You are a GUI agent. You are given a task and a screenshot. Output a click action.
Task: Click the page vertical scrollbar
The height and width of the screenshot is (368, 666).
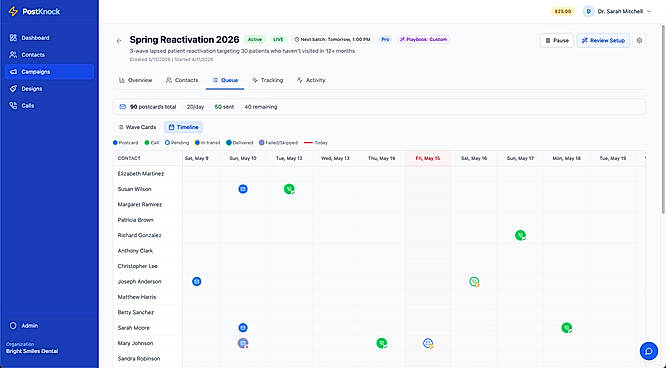[x=663, y=119]
